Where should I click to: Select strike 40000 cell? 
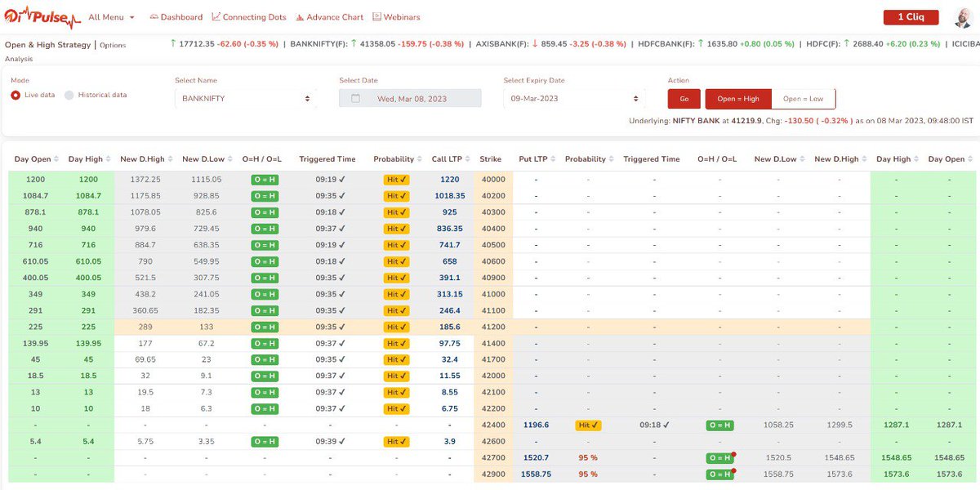[x=492, y=180]
